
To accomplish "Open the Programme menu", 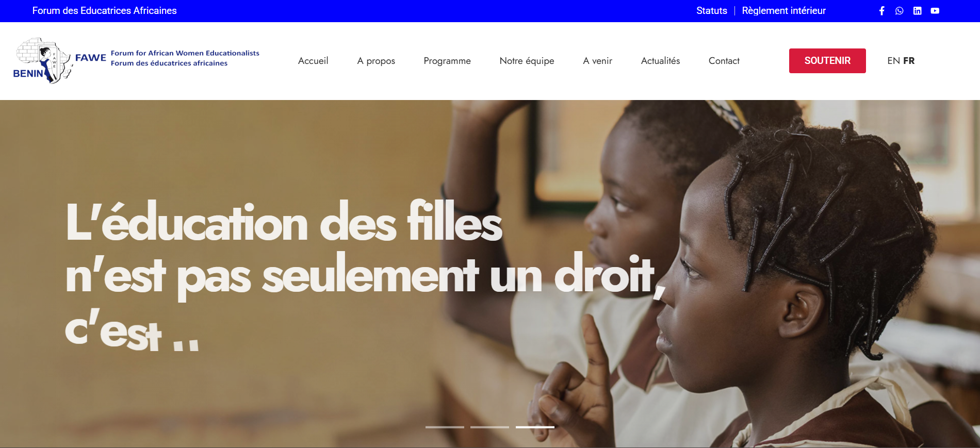I will (447, 61).
